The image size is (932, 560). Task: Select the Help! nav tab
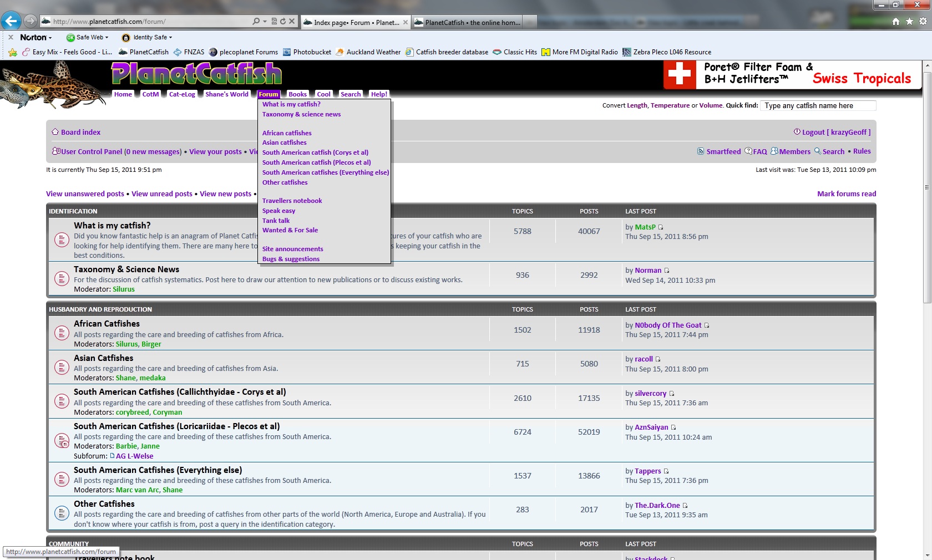click(379, 94)
